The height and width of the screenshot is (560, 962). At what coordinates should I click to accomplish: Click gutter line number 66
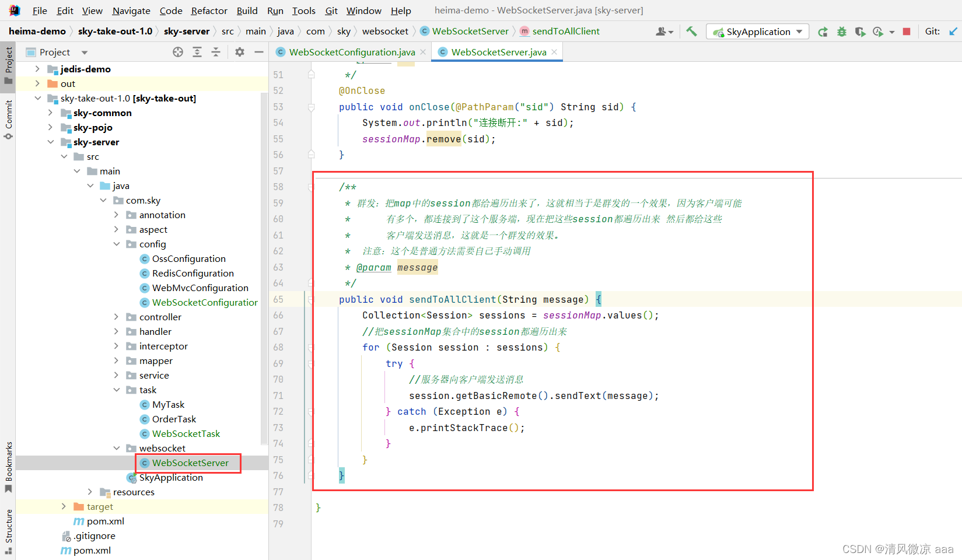278,316
